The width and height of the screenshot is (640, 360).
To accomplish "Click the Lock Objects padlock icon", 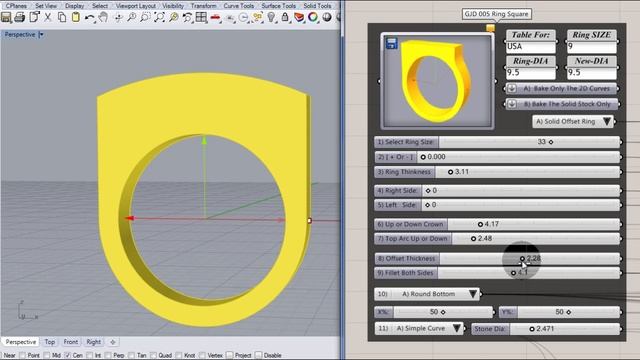I will (x=285, y=18).
